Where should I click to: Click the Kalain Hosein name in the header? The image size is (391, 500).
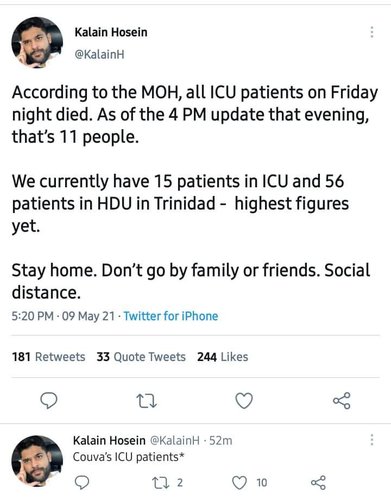[111, 32]
